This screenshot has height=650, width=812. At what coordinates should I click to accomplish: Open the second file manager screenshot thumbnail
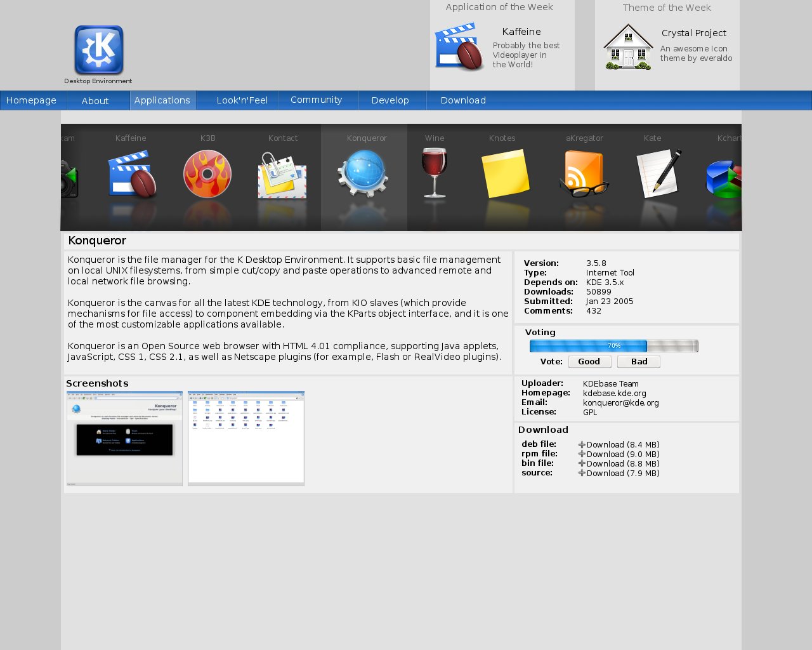(x=246, y=439)
